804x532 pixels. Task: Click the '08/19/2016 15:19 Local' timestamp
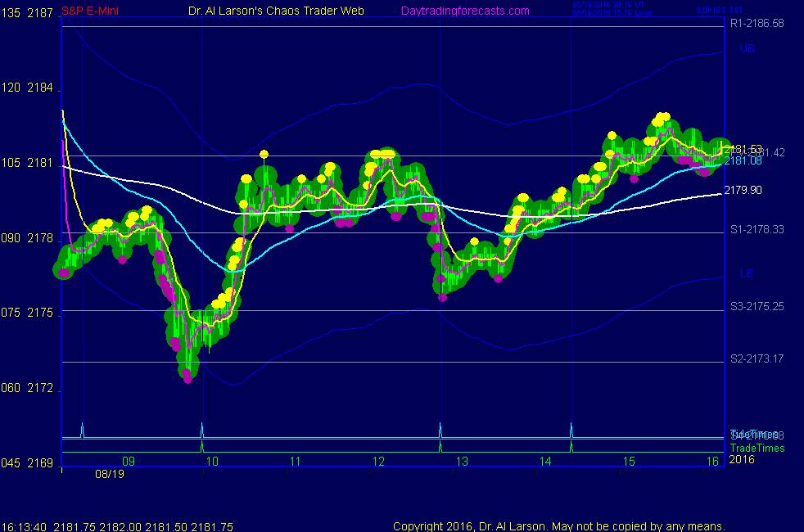612,13
